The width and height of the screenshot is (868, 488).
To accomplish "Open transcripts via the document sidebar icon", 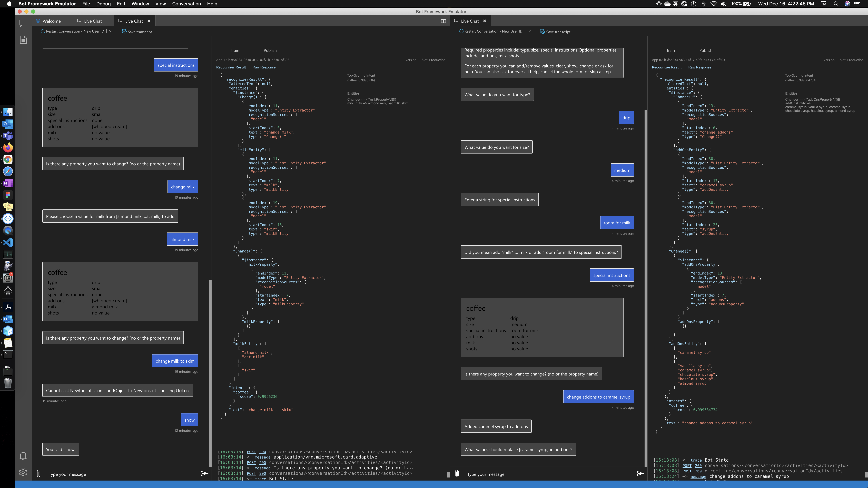I will click(x=23, y=39).
